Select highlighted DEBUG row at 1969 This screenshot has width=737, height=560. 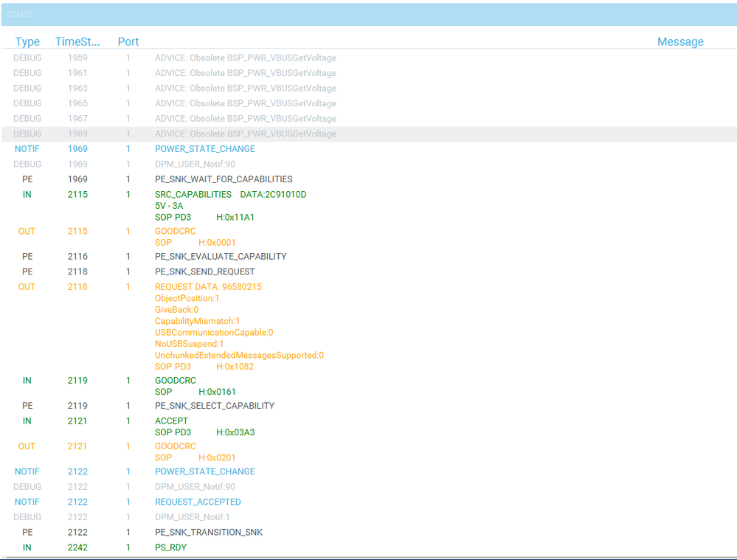coord(370,134)
